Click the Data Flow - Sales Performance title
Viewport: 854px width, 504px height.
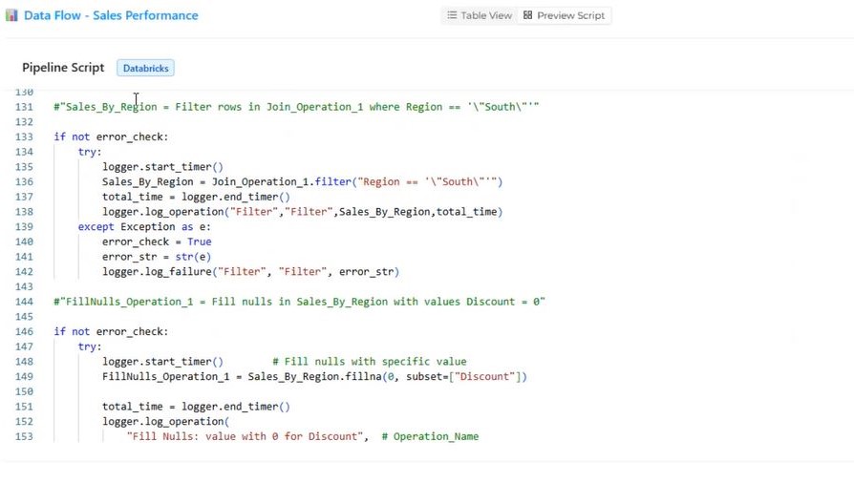tap(111, 15)
